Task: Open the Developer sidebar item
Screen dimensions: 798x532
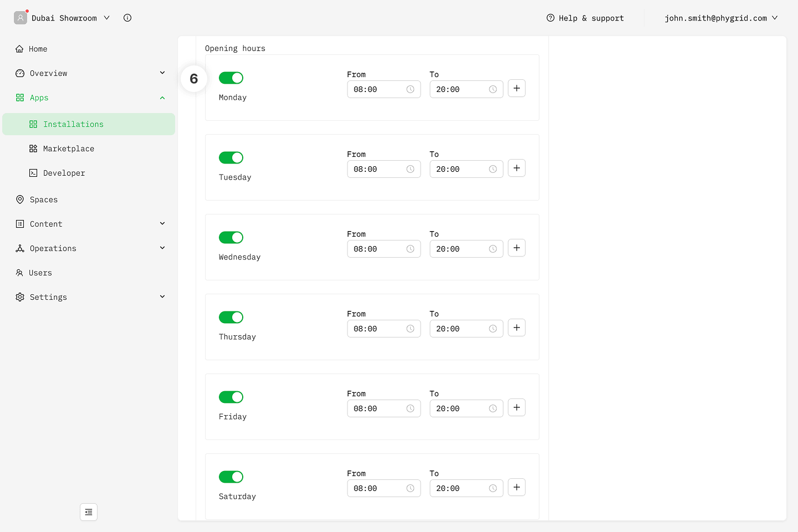Action: pos(64,173)
